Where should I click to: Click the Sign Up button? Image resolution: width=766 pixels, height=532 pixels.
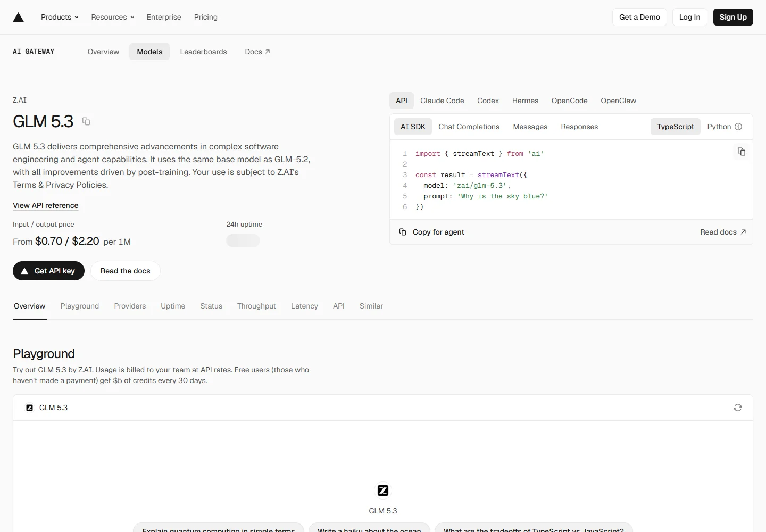coord(733,17)
